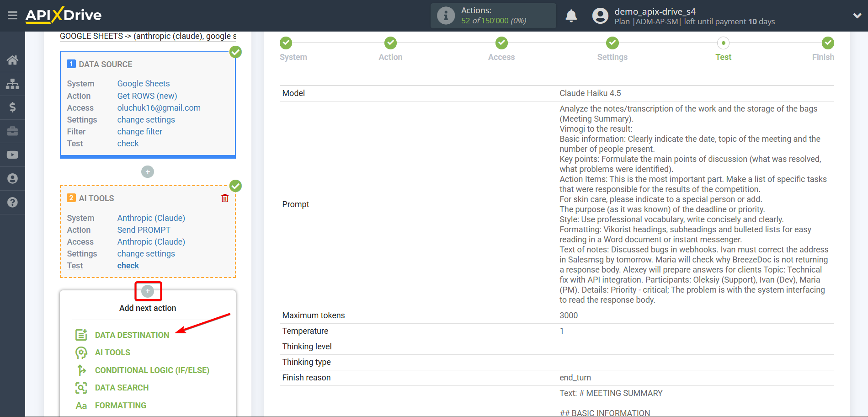
Task: Go to Finish step in wizard
Action: [827, 43]
